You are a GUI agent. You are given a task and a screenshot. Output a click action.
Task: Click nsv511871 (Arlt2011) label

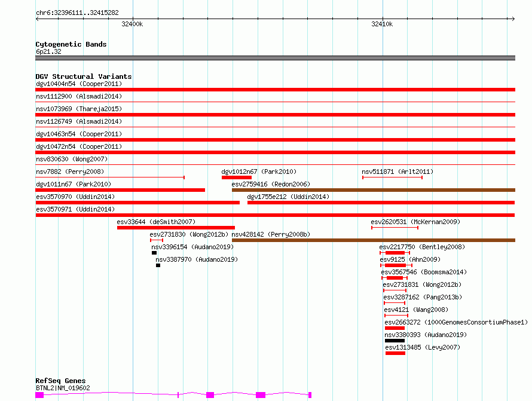click(x=398, y=172)
